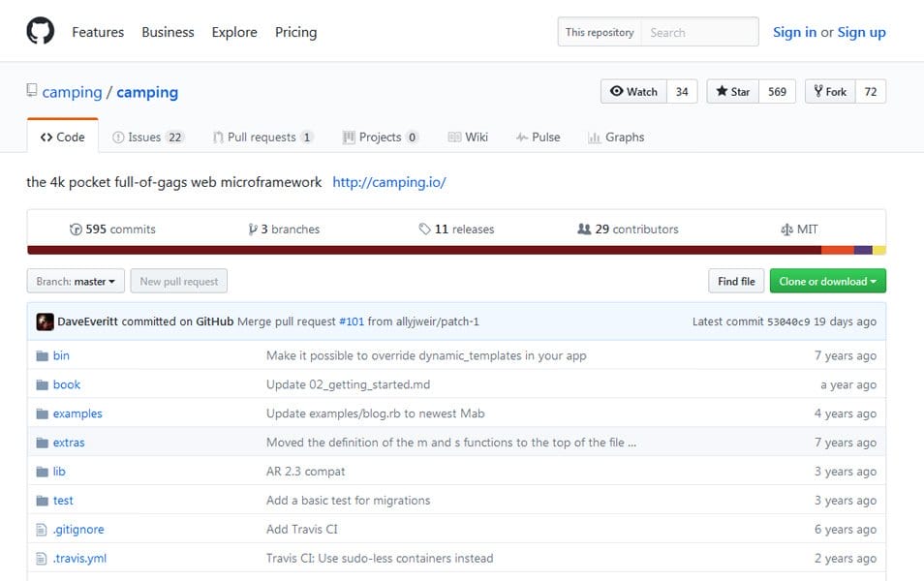Screen dimensions: 924x581
Task: Open Pricing in the top navigation
Action: (x=295, y=32)
